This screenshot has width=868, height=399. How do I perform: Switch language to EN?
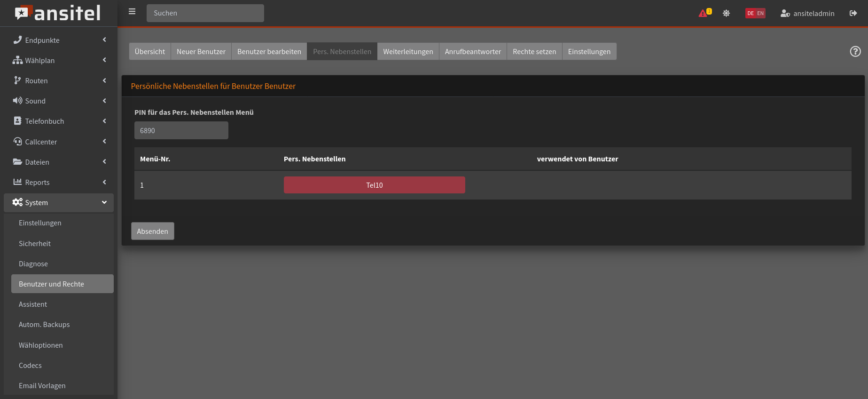(760, 13)
